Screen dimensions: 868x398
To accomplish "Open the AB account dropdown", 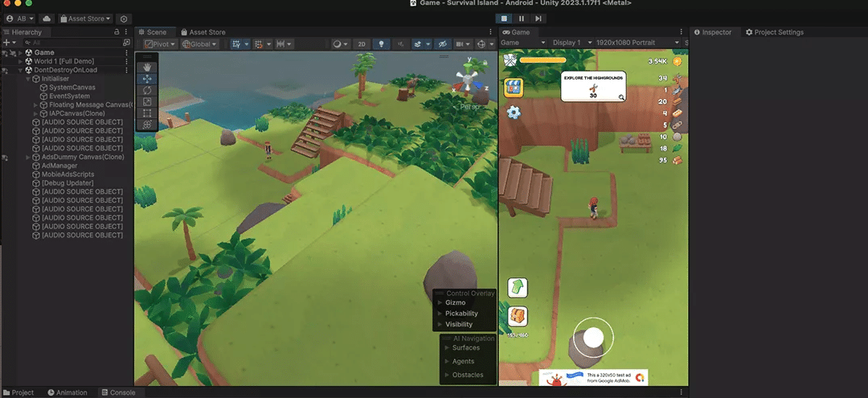I will 20,18.
